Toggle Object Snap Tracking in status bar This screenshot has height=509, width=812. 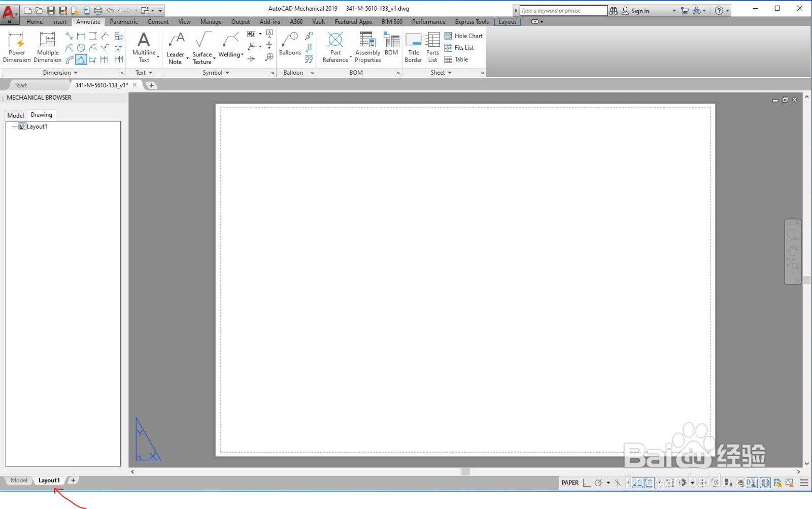637,483
